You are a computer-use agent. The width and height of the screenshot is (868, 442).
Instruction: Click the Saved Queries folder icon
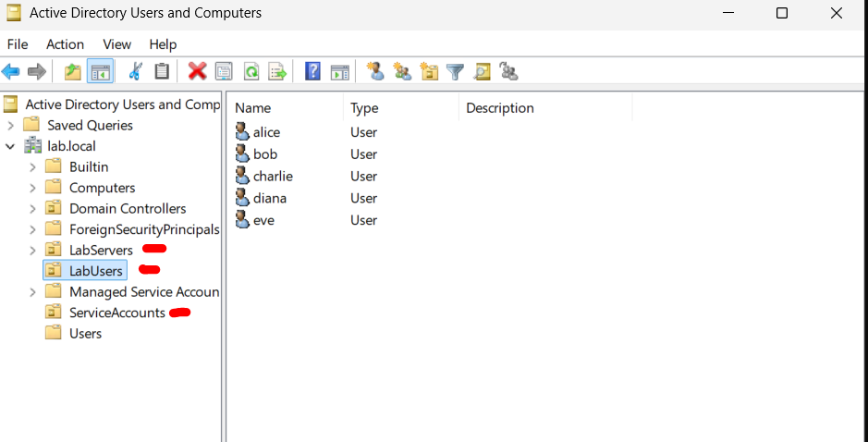point(31,125)
